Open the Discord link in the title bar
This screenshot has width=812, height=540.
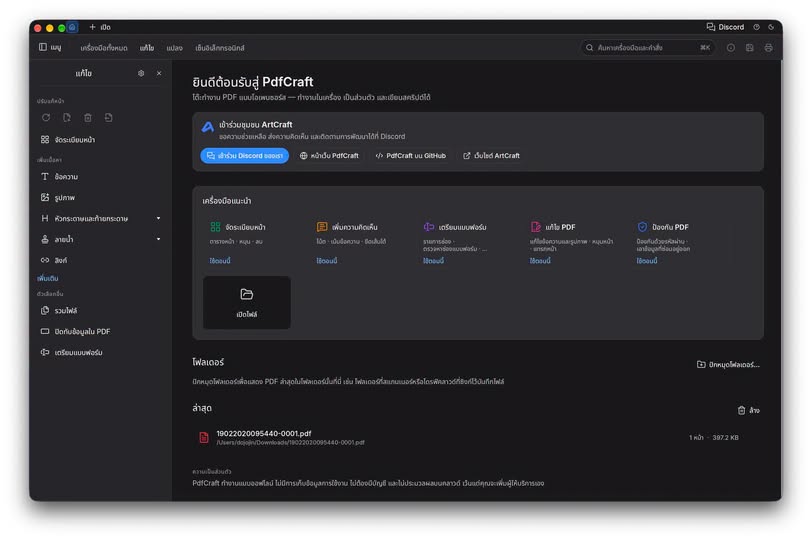(x=725, y=27)
